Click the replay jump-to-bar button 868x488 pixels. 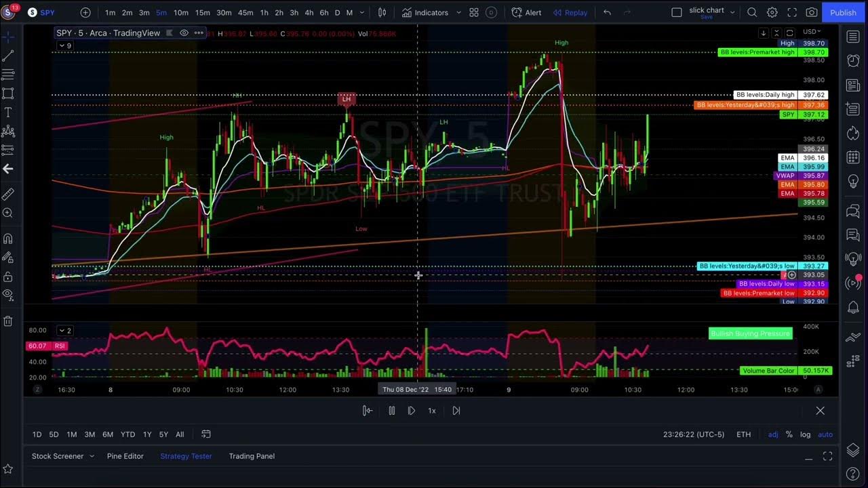tap(367, 411)
